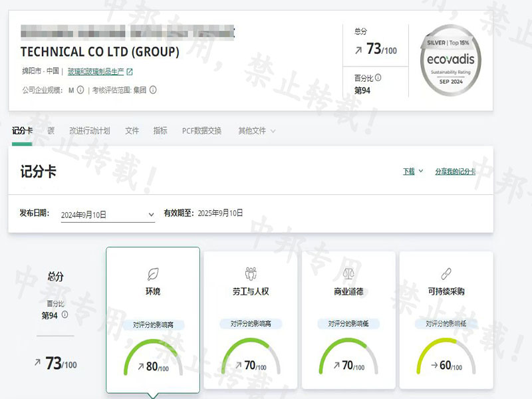The image size is (532, 399).
Task: Click the info icon next to company size M
Action: (x=80, y=90)
